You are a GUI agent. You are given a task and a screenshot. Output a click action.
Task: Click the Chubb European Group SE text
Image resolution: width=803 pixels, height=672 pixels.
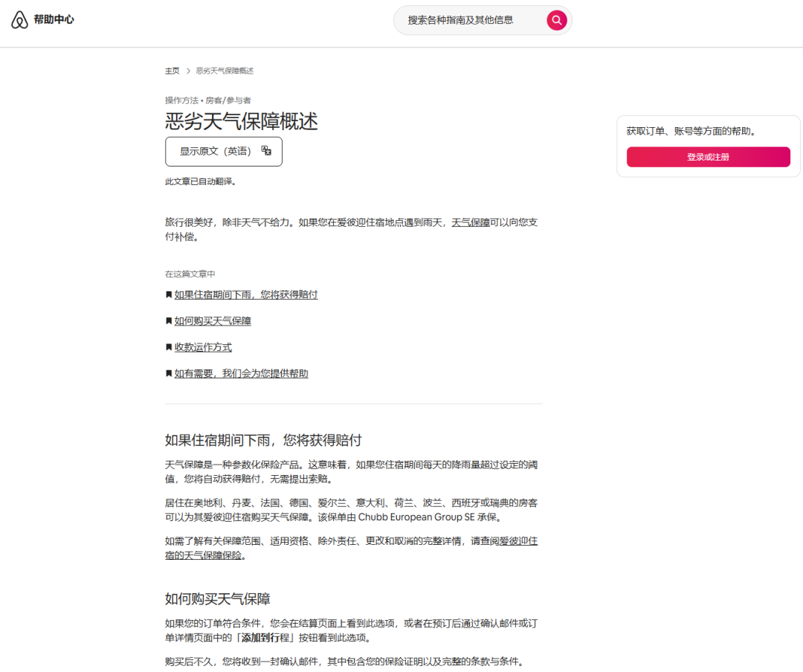tap(416, 517)
